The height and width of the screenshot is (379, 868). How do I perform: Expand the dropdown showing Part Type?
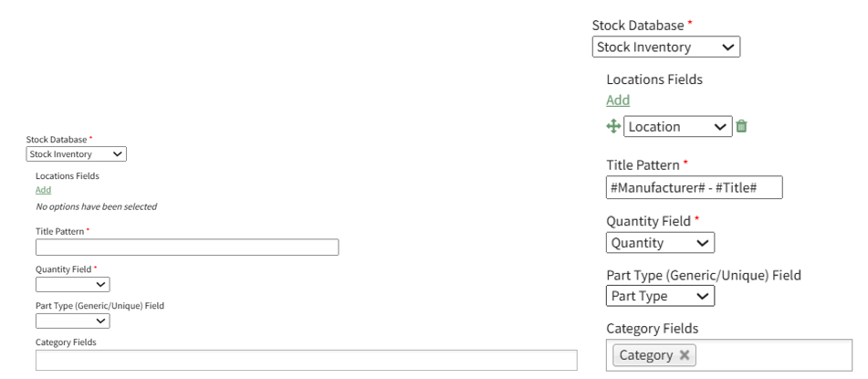point(660,296)
